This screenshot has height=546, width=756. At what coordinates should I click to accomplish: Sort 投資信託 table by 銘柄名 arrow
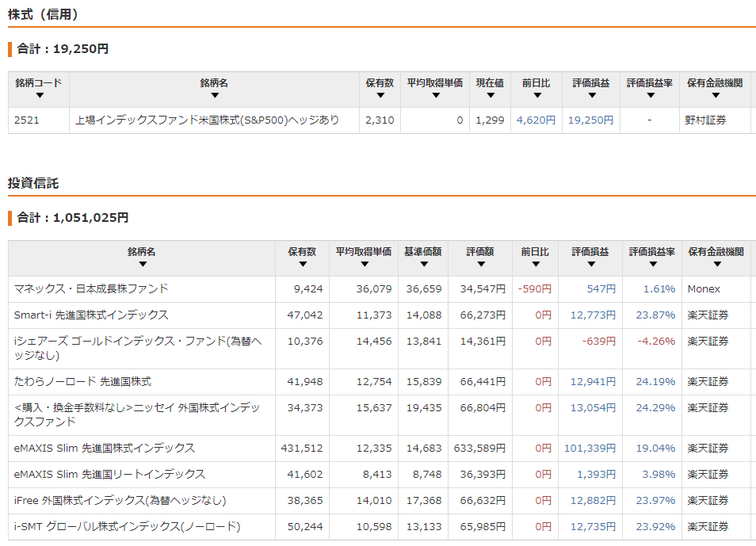tap(142, 265)
